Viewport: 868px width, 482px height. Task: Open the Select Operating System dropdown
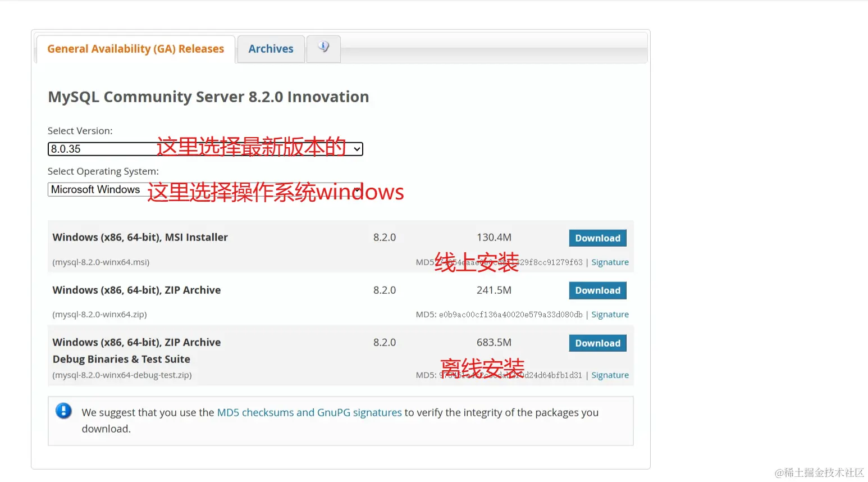(205, 189)
